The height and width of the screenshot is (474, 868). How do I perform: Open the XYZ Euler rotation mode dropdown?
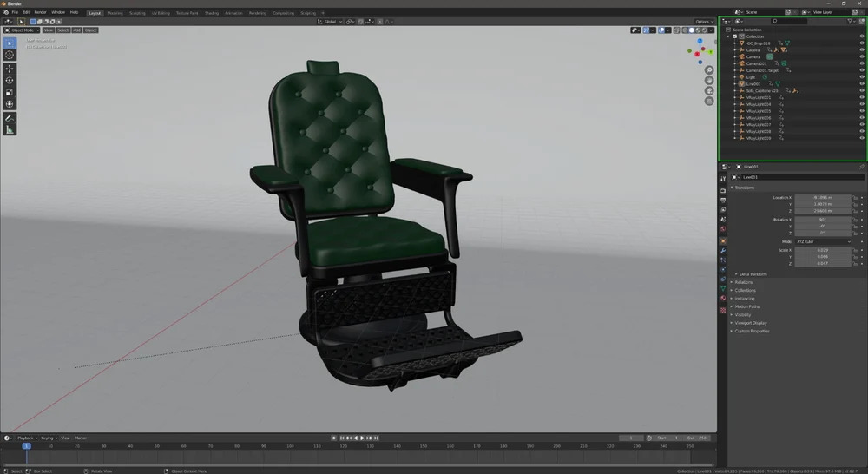click(823, 242)
